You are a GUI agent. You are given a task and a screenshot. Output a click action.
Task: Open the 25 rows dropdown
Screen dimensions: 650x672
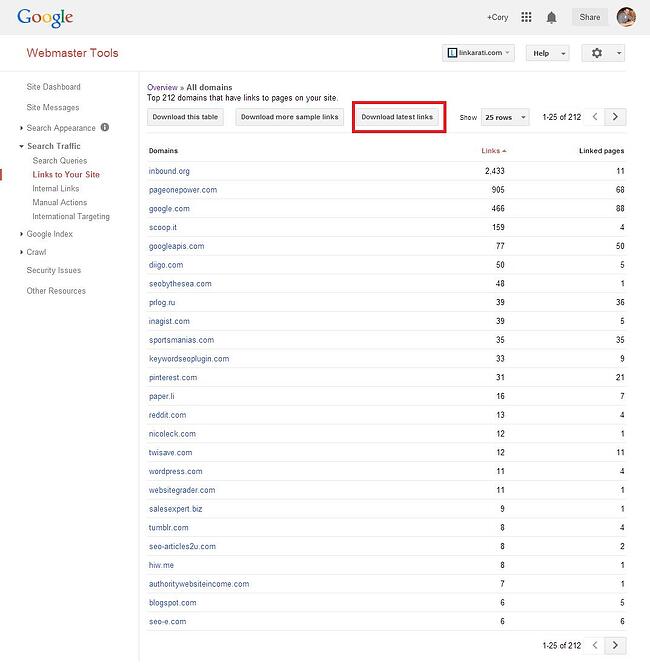pos(505,117)
